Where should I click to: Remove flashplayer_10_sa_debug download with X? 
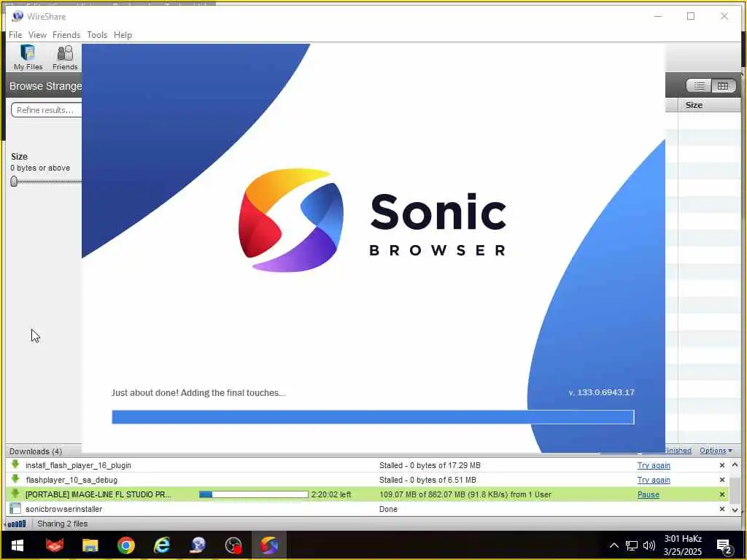[x=721, y=480]
